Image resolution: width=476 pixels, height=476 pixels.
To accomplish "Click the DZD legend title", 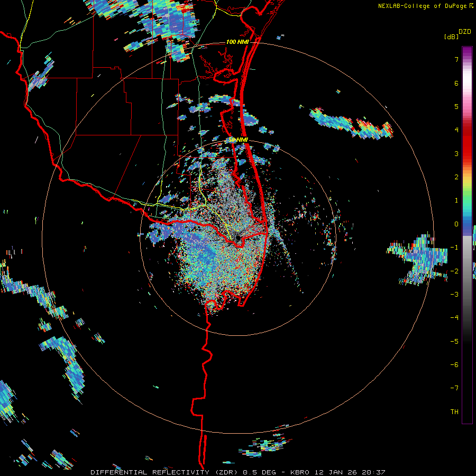I will 464,32.
